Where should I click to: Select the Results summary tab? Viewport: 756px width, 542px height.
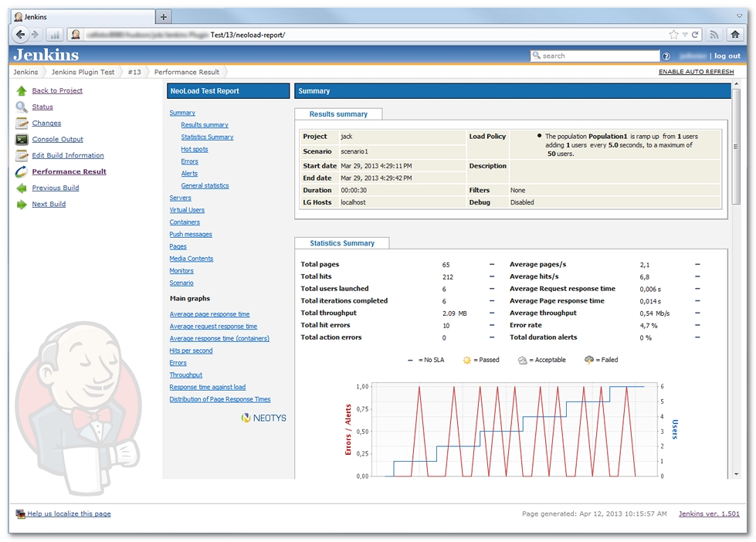click(x=338, y=114)
